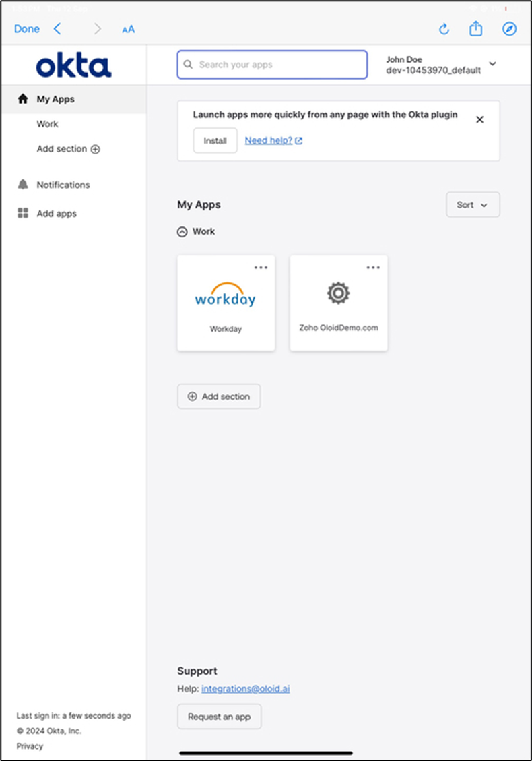Screen dimensions: 532x761
Task: Open the Need help? link
Action: (x=273, y=140)
